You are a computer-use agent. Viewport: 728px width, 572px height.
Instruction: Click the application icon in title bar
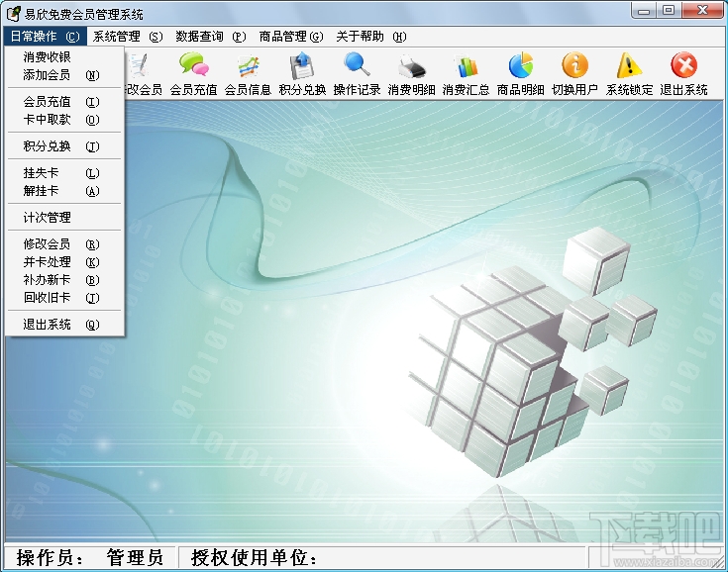14,14
